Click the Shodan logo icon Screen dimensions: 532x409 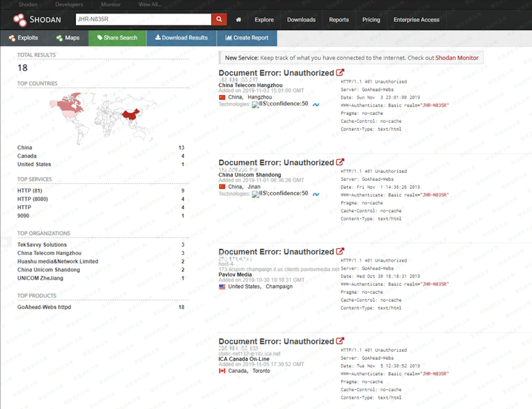[x=20, y=20]
